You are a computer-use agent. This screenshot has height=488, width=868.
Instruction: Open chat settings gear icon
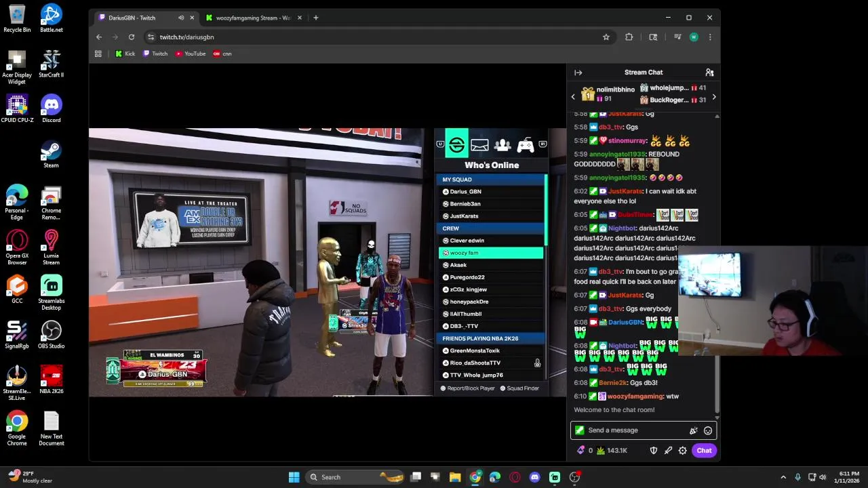pos(683,451)
